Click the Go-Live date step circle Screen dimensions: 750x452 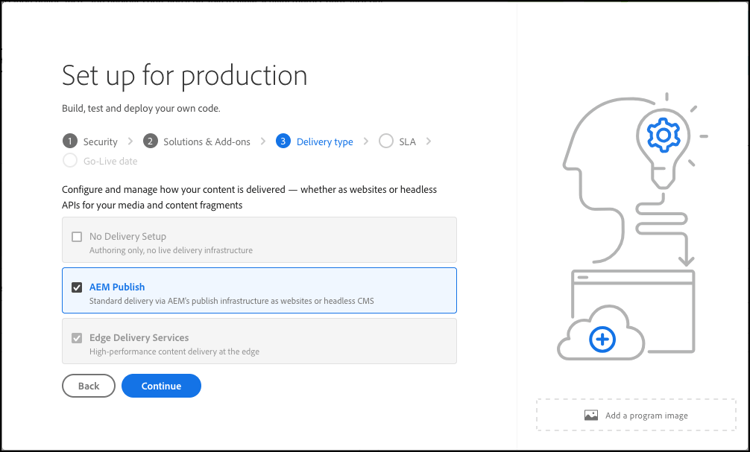70,160
